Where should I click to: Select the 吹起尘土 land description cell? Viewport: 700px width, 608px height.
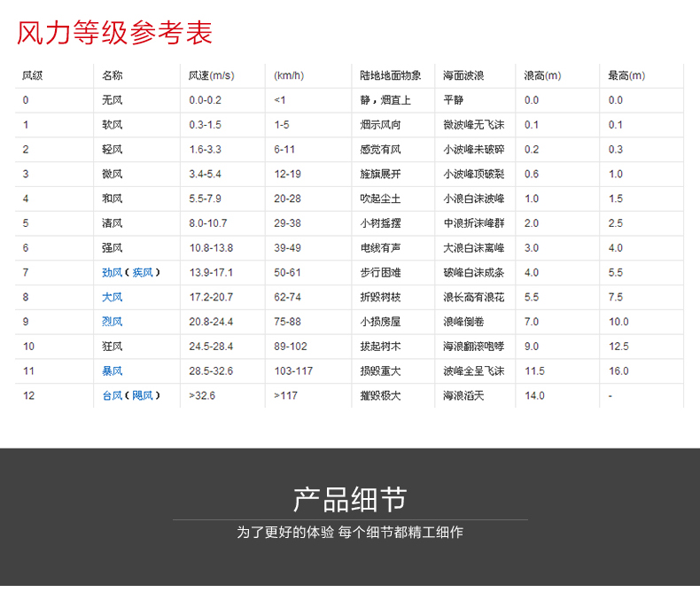[380, 199]
